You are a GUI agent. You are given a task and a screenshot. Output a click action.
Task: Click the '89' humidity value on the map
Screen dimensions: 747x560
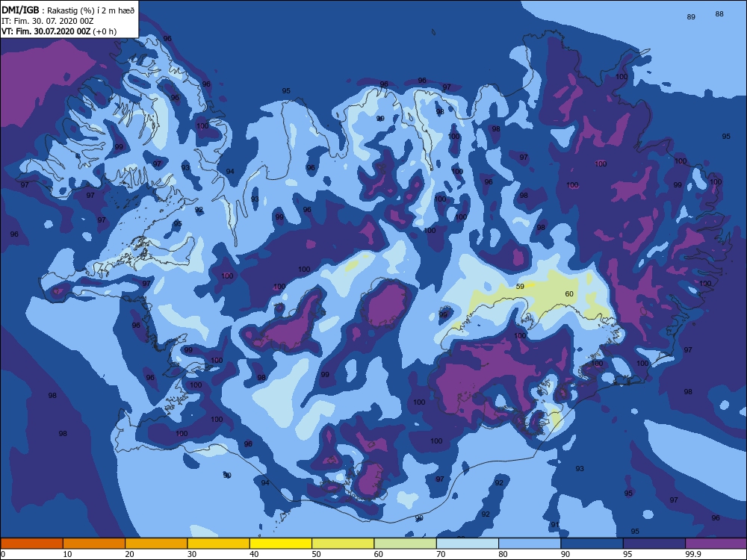[x=691, y=16]
